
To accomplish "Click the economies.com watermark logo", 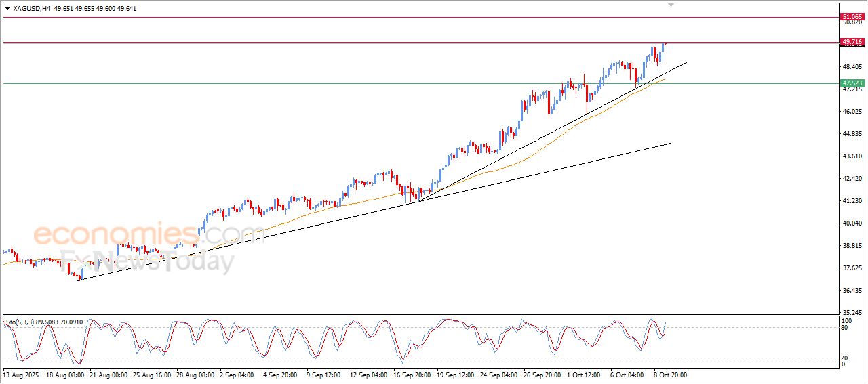I will 148,234.
